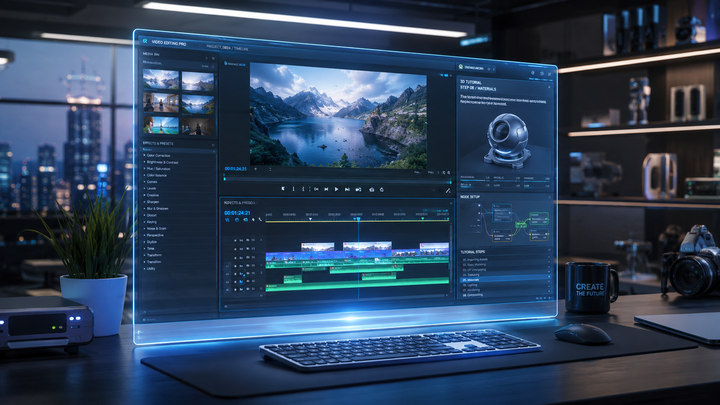Open the PROJECT_0824 / TIMELINE tab
The image size is (720, 405).
227,47
